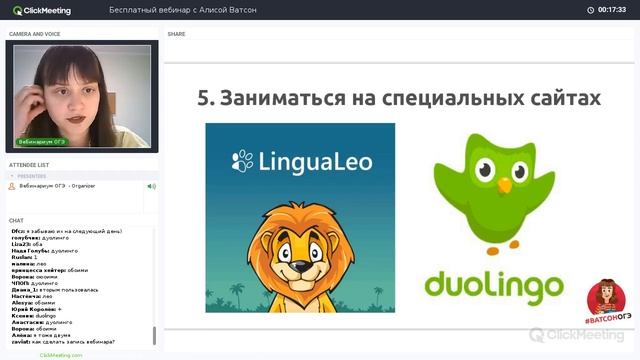
Task: Click the chat message from принцесса хейтер
Action: [x=50, y=270]
